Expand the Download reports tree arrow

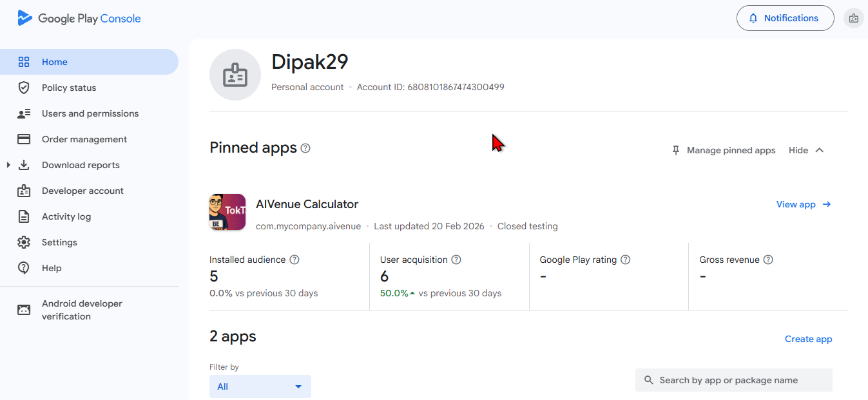(x=8, y=165)
